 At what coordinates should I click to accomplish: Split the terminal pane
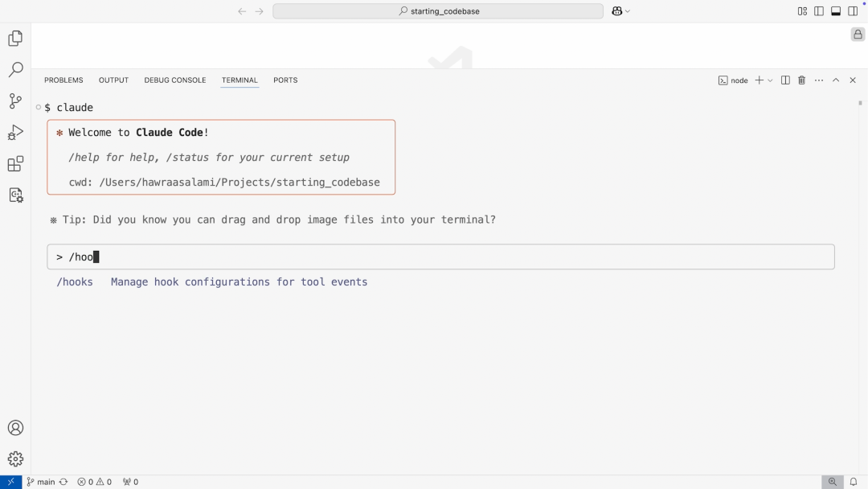[785, 80]
